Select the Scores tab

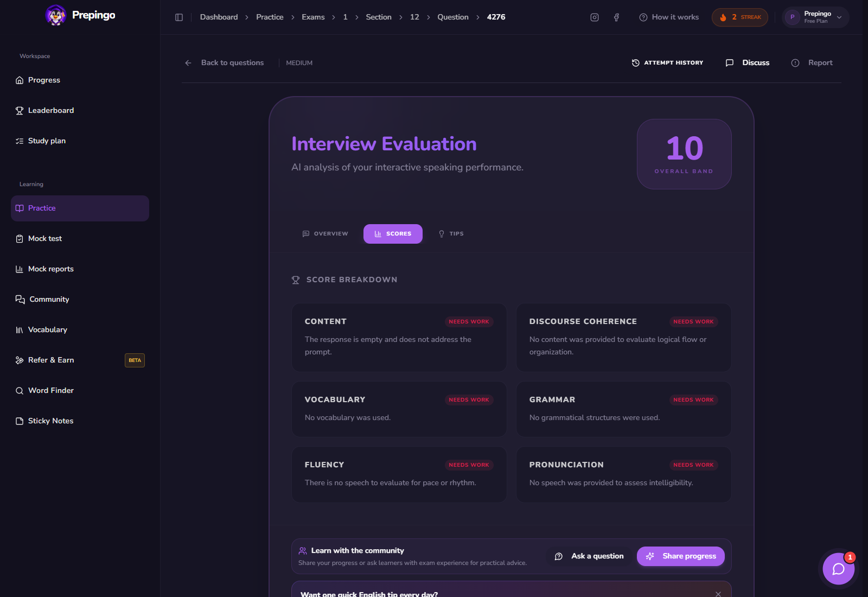click(393, 234)
